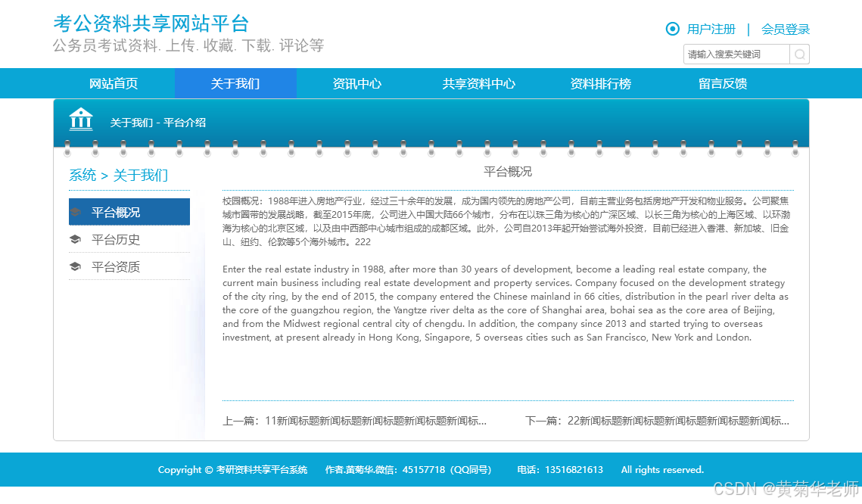
Task: Click footer text Copyright © 考研资料共享平台系统
Action: click(232, 470)
